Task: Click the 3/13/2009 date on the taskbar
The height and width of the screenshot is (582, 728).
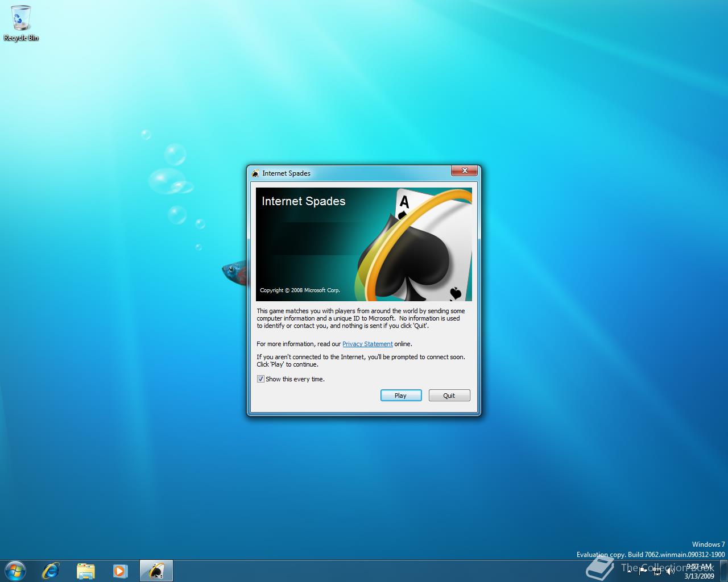Action: (x=699, y=576)
